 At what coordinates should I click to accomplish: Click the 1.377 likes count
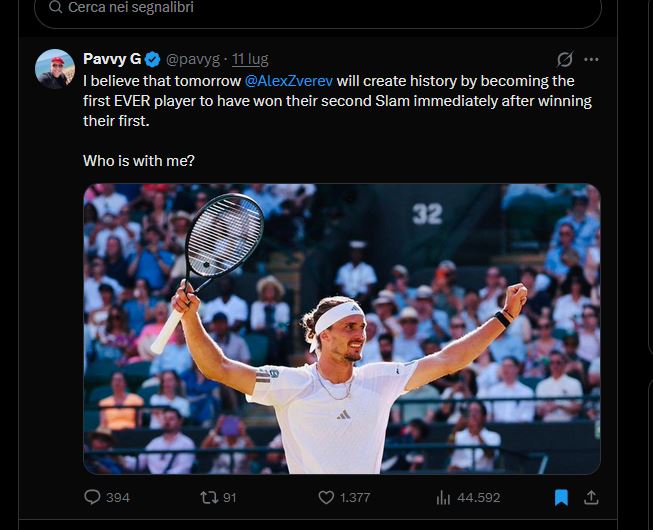355,498
